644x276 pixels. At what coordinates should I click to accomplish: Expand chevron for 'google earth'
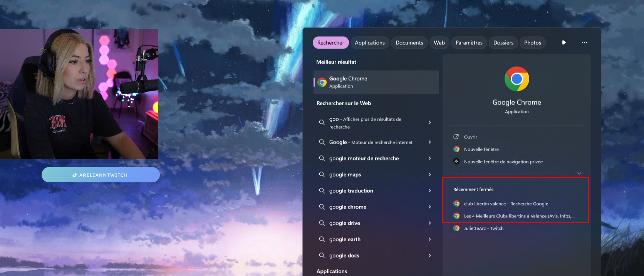click(x=429, y=239)
